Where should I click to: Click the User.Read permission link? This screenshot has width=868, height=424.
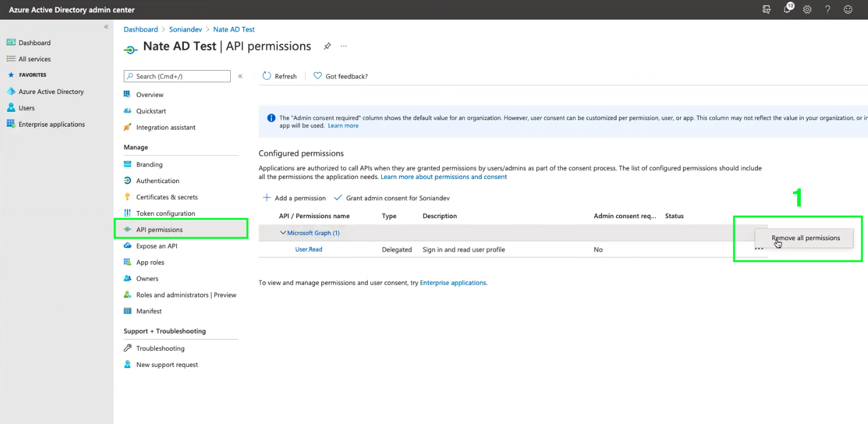click(309, 249)
